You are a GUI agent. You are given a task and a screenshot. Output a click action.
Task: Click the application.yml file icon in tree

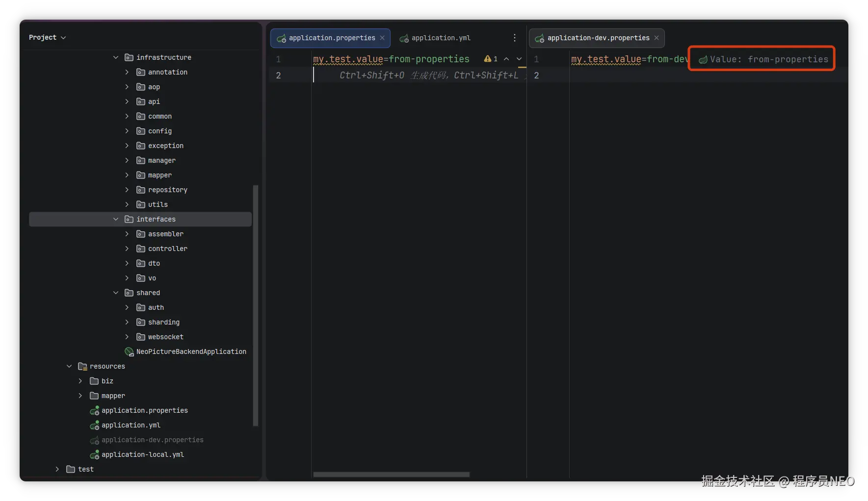pos(95,425)
